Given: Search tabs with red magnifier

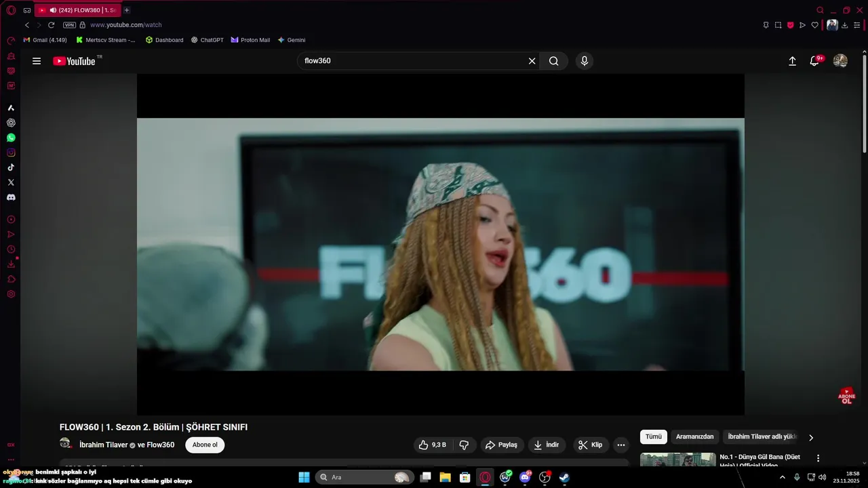Looking at the screenshot, I should 820,10.
